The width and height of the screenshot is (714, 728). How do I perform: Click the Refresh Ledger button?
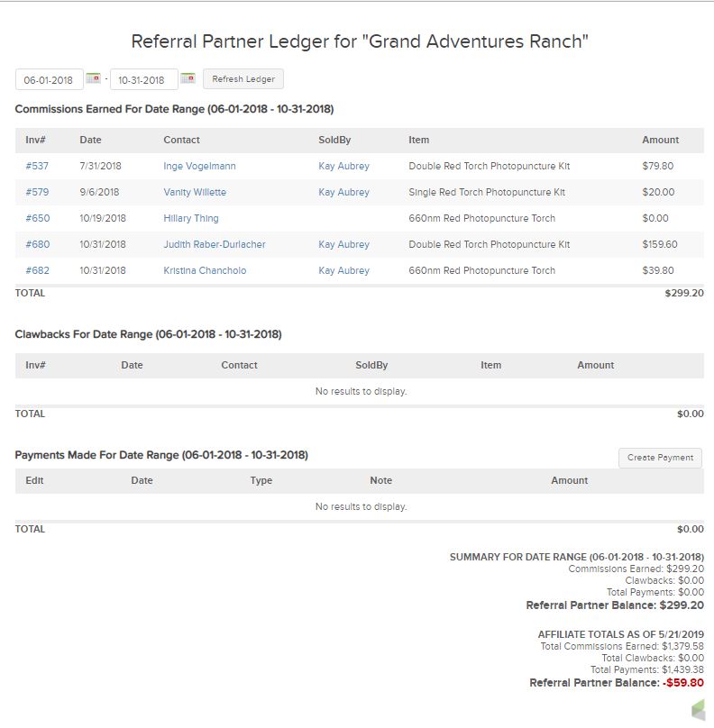click(x=243, y=79)
